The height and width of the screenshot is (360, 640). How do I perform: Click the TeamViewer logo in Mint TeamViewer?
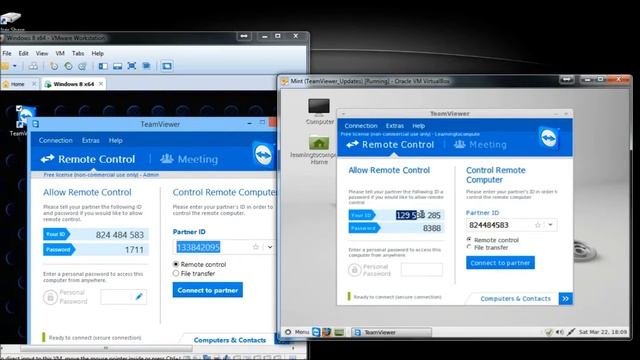(549, 138)
